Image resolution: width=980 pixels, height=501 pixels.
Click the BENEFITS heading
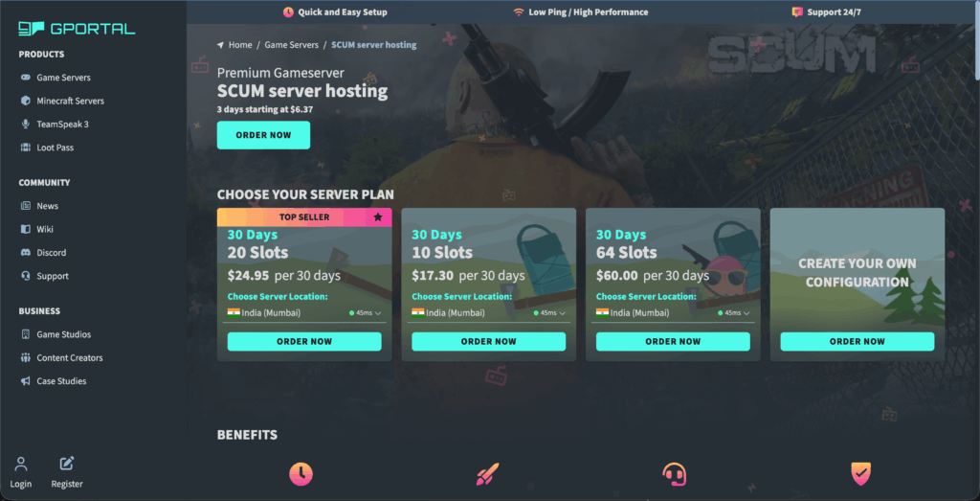tap(248, 435)
